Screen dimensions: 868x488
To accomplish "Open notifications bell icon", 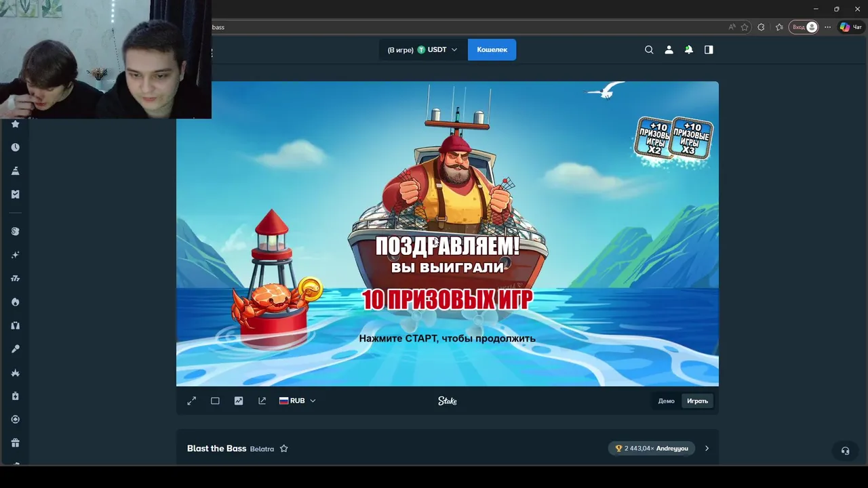I will click(x=689, y=49).
